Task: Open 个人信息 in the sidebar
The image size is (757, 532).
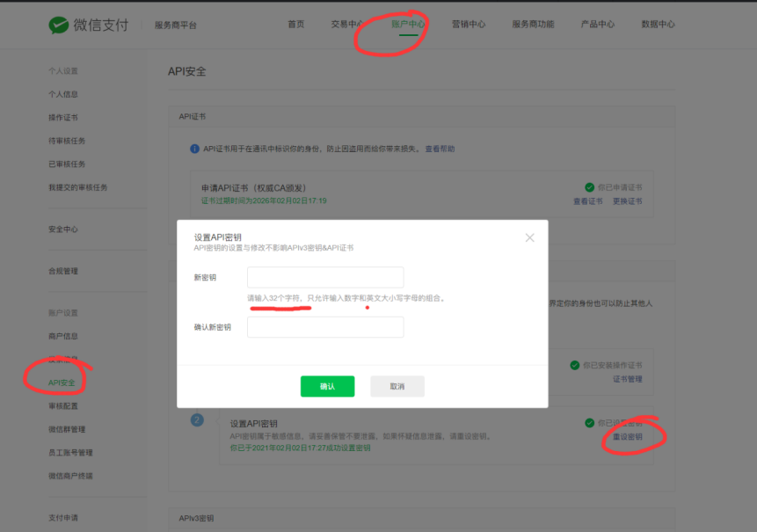Action: [63, 94]
